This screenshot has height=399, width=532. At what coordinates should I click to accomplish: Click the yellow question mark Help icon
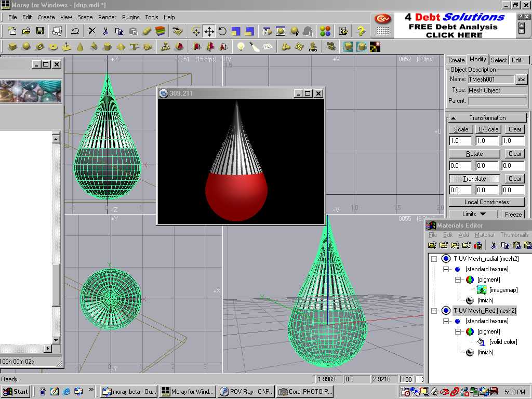[x=361, y=31]
